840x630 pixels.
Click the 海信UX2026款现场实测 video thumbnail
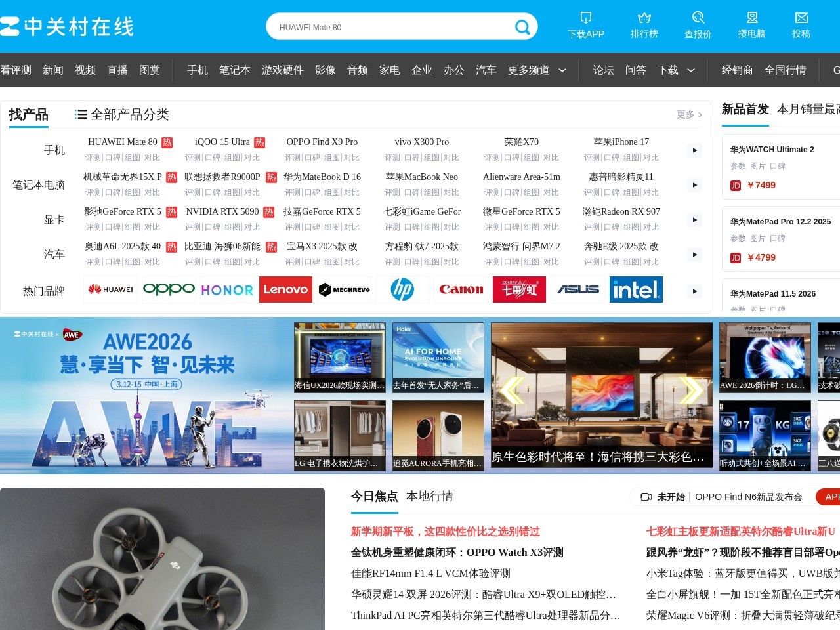340,357
